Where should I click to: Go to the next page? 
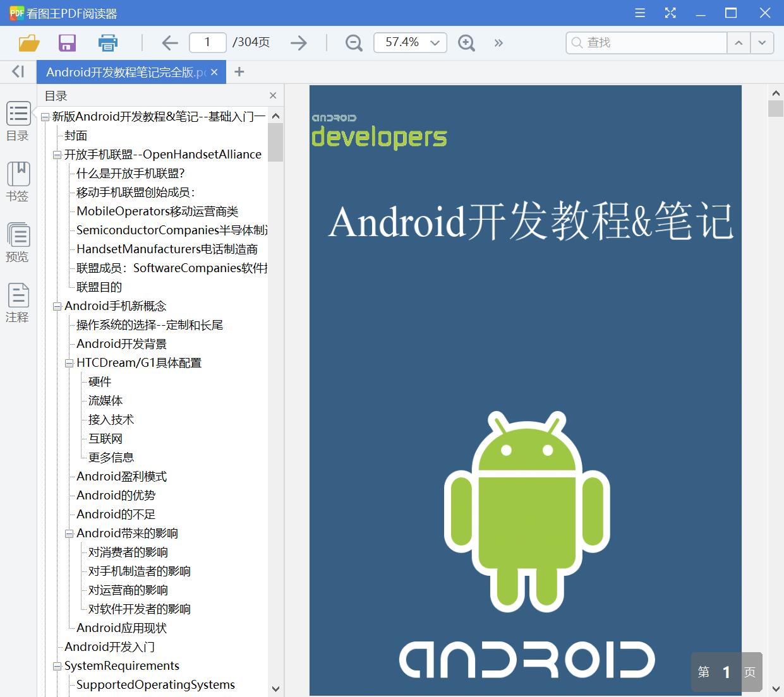point(298,42)
